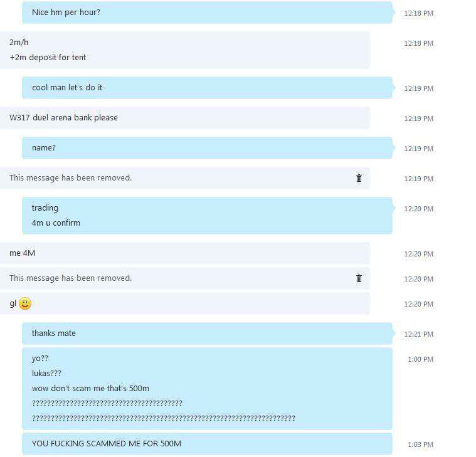Click the 12:18 PM timestamp beside first message
476x457 pixels.
pyautogui.click(x=418, y=13)
